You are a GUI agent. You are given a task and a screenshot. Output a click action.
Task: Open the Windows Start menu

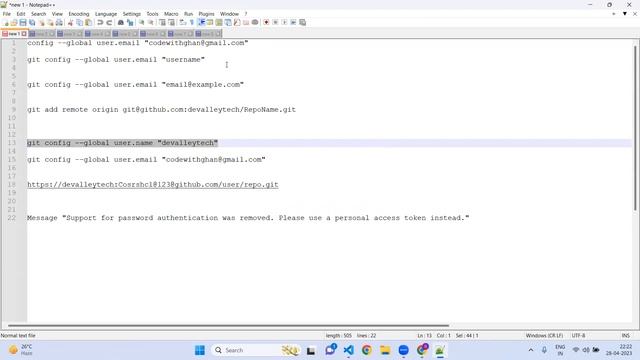point(200,350)
